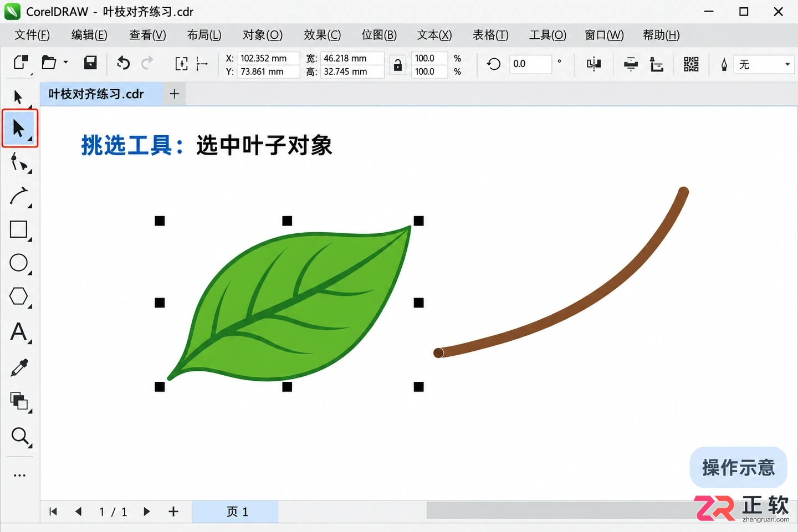Screen dimensions: 798x532
Task: Select the Shape edit tool
Action: tap(19, 163)
